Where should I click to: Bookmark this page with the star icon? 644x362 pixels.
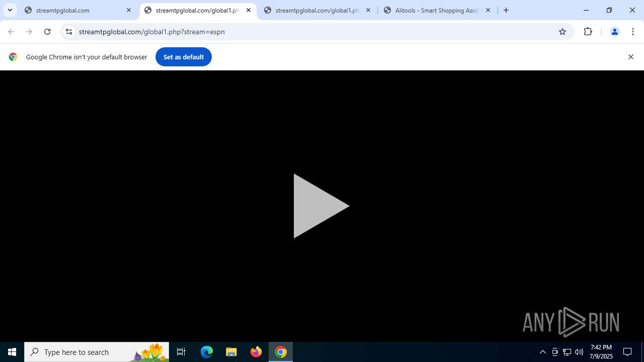coord(562,32)
